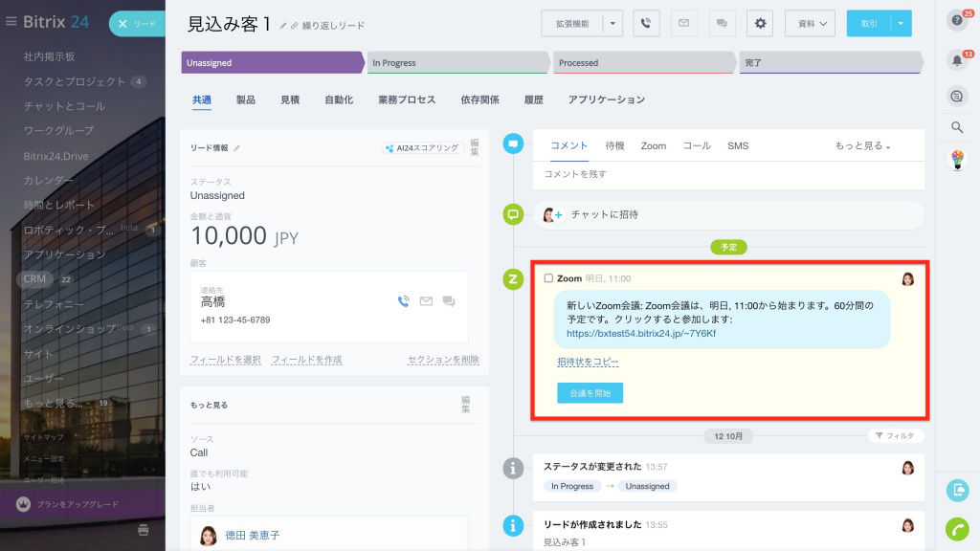The image size is (980, 551).
Task: Message contact 高橋 via chat icon
Action: [x=449, y=301]
